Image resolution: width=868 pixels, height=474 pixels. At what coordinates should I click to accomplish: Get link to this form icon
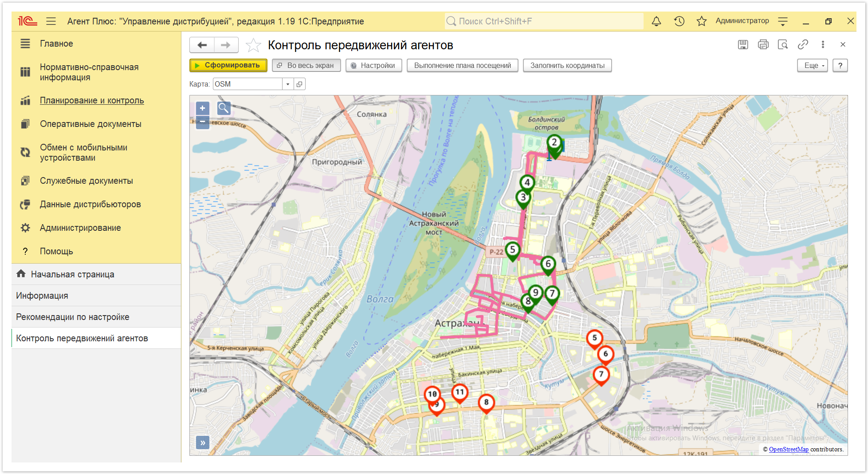click(803, 44)
